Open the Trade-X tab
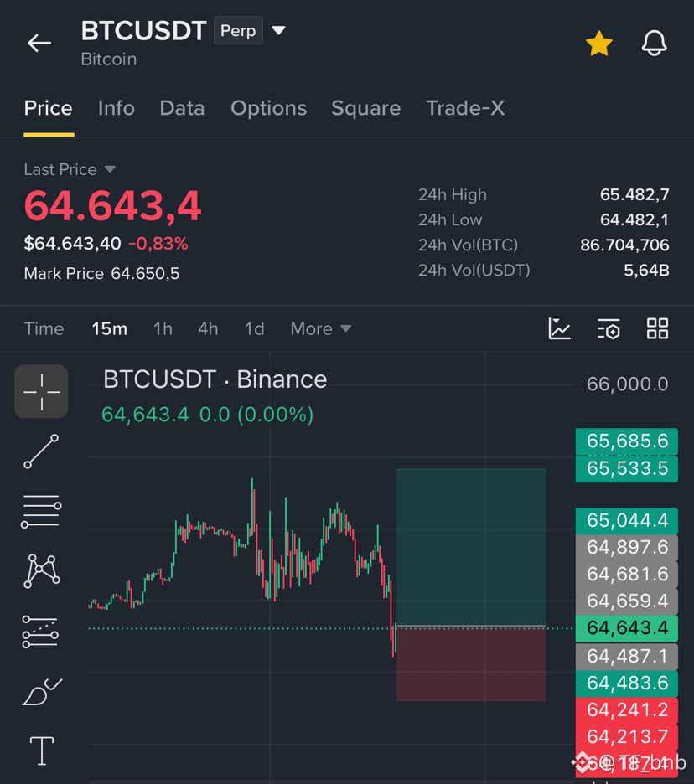Screen dimensions: 694x784 coord(465,108)
